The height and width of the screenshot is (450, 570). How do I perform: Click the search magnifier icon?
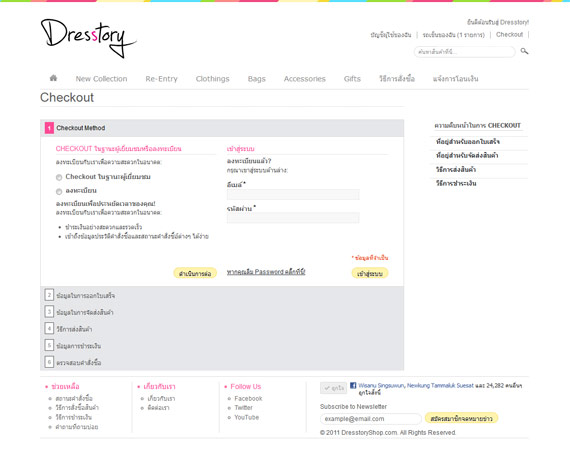point(524,51)
